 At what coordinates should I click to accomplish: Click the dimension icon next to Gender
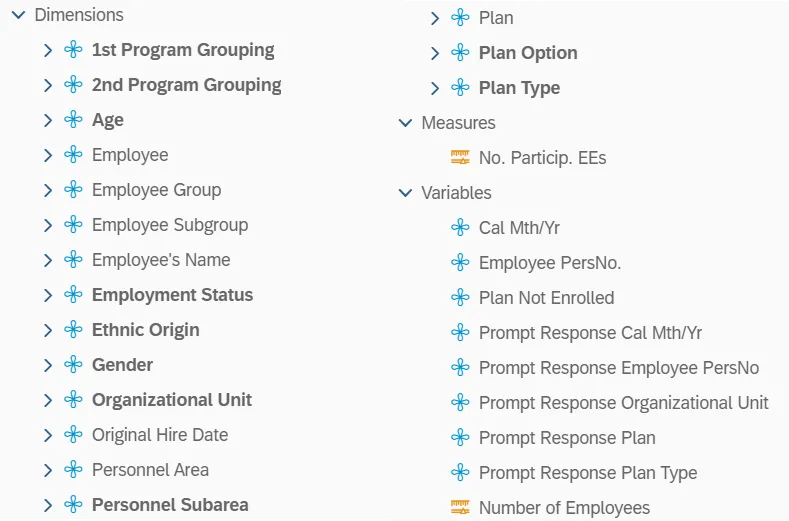73,365
